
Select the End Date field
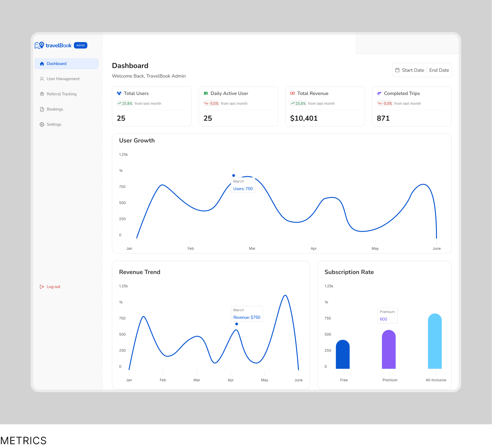coord(439,70)
